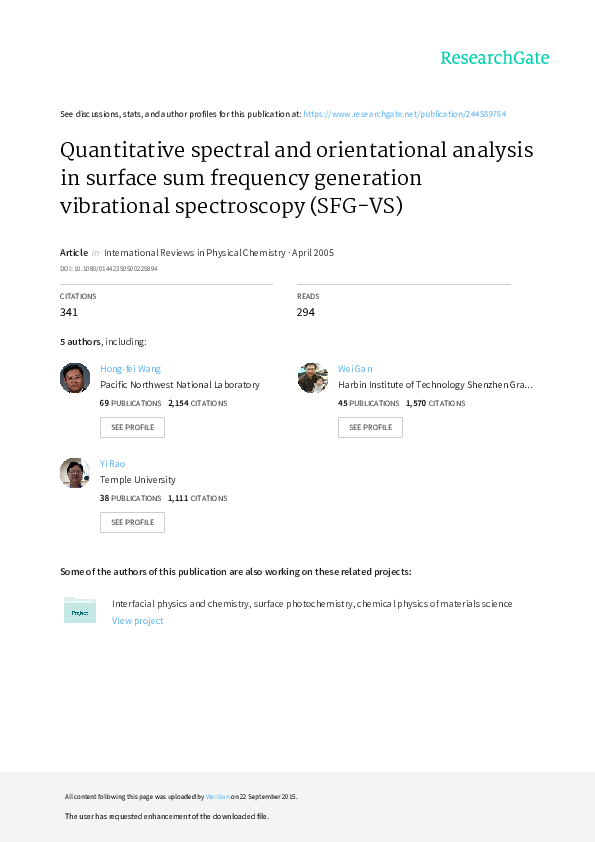This screenshot has height=842, width=595.
Task: Click SEE PROFILE under Hong-fei Wang
Action: click(x=132, y=427)
